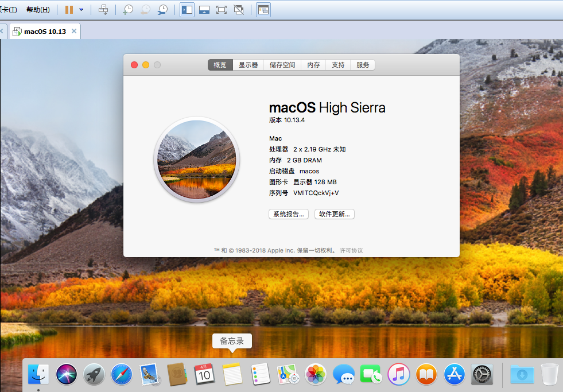Screen dimensions: 563x392
Task: Open the 许可协议 link
Action: point(351,251)
